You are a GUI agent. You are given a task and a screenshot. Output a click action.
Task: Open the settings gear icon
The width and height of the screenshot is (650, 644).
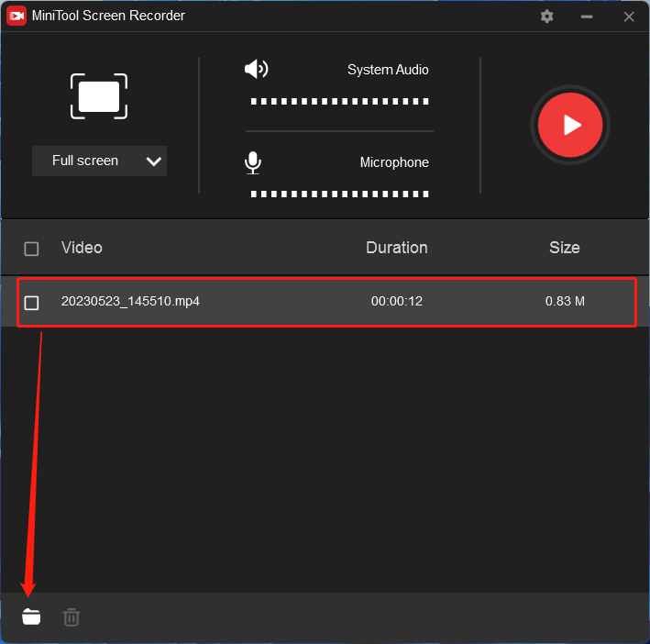point(546,17)
